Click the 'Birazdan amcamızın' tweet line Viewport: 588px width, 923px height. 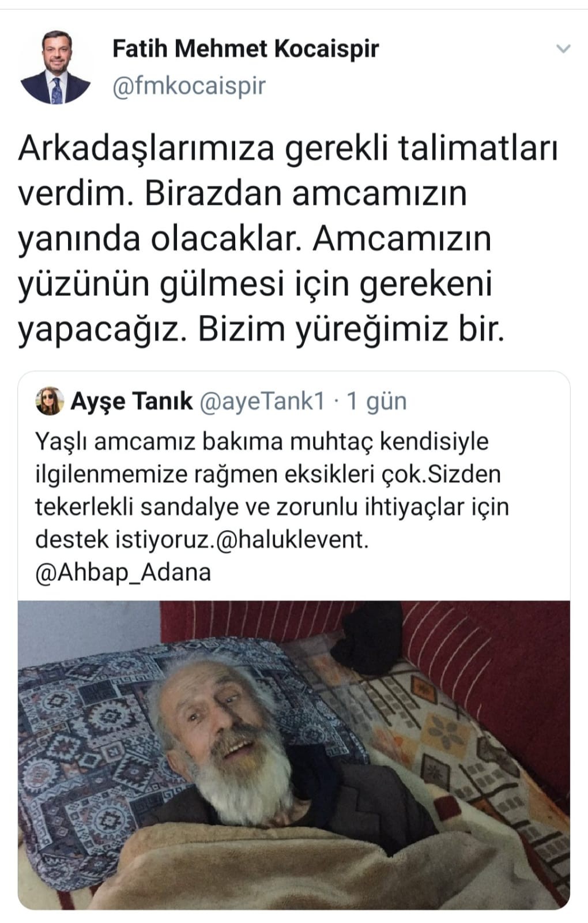(x=306, y=193)
